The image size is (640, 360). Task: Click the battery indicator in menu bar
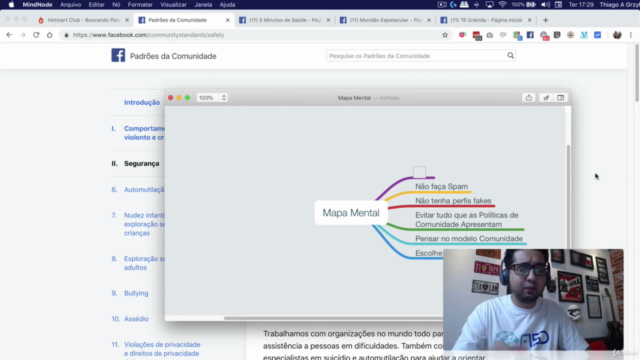click(531, 4)
